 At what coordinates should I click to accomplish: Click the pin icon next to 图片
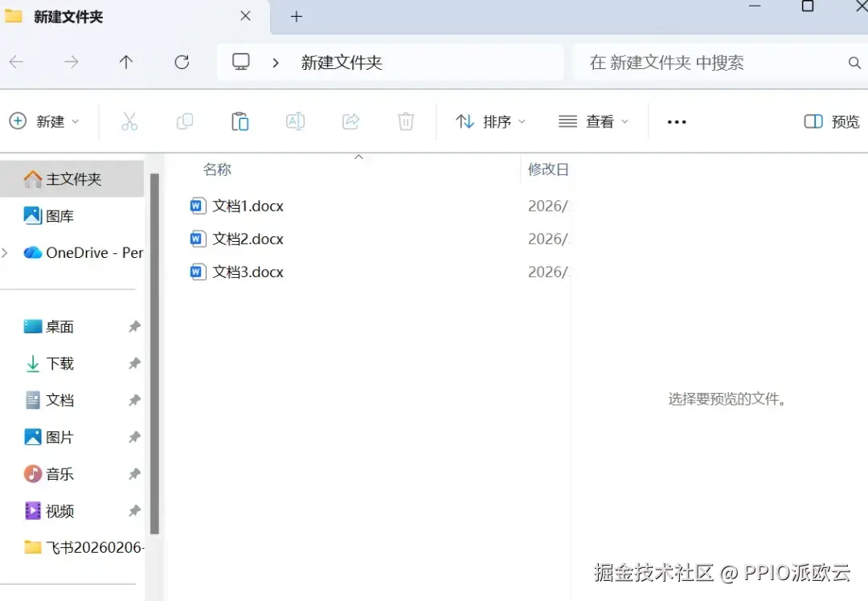coord(134,437)
